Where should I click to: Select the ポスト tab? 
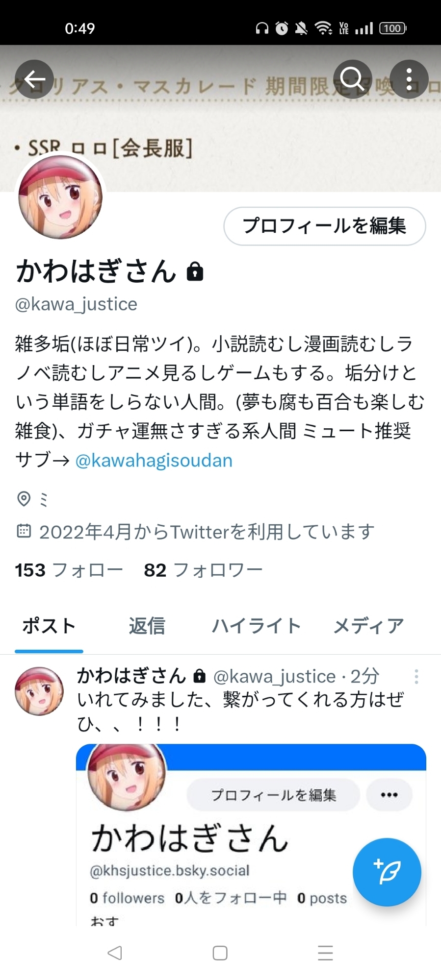tap(49, 626)
